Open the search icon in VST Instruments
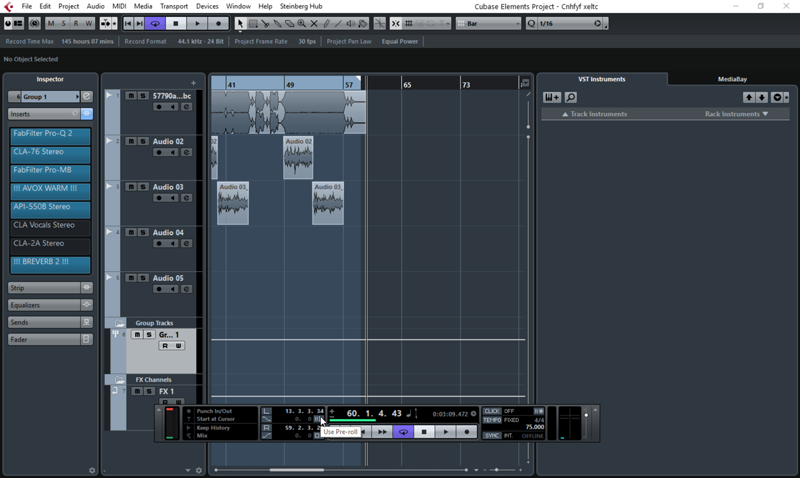800x478 pixels. [x=570, y=97]
